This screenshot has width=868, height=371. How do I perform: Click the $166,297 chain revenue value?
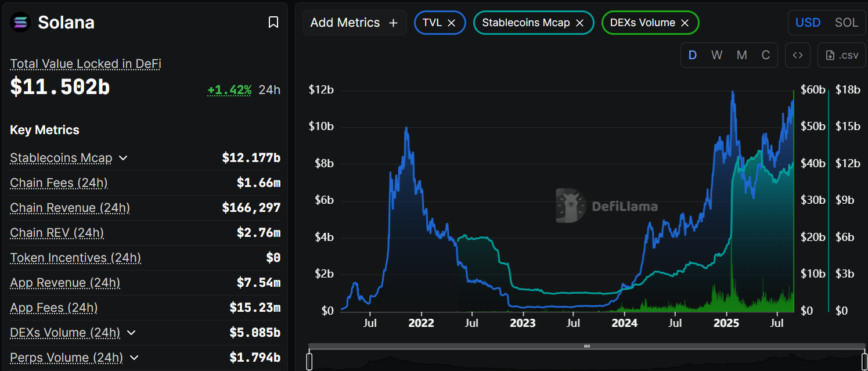pyautogui.click(x=251, y=208)
